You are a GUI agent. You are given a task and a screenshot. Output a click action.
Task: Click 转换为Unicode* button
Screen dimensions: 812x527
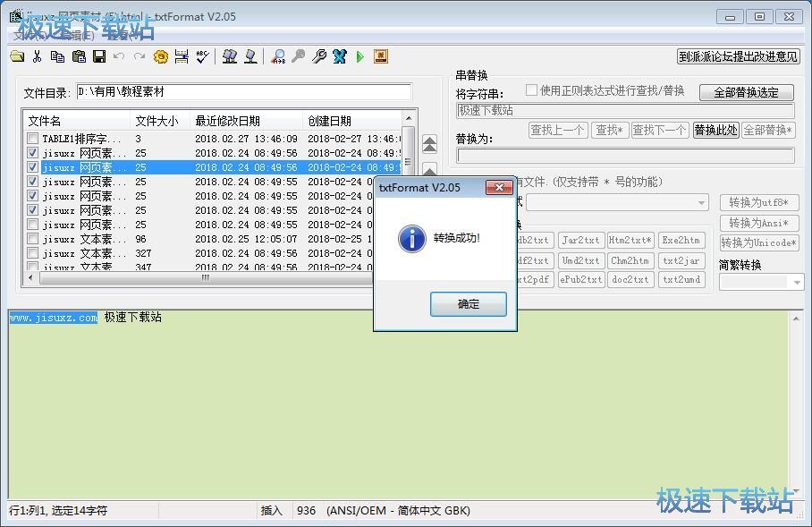pyautogui.click(x=759, y=242)
